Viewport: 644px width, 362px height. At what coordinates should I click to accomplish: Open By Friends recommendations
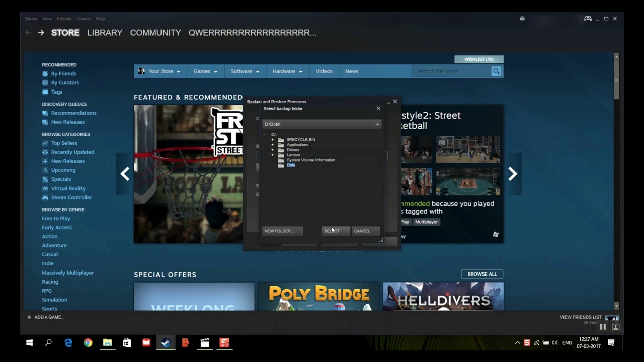point(63,74)
